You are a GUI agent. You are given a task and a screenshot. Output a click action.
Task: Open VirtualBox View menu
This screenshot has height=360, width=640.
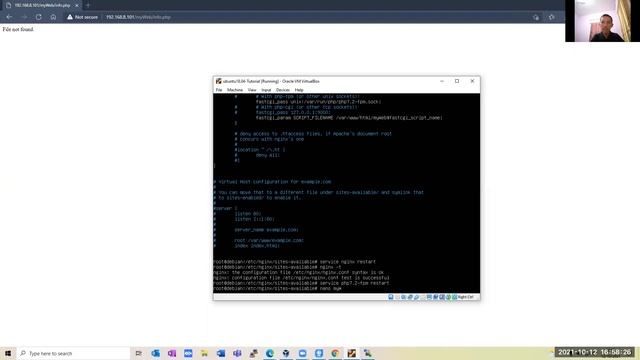pyautogui.click(x=252, y=90)
